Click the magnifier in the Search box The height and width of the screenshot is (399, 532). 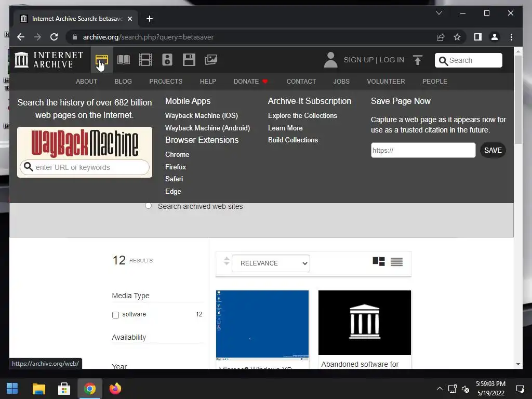tap(443, 61)
